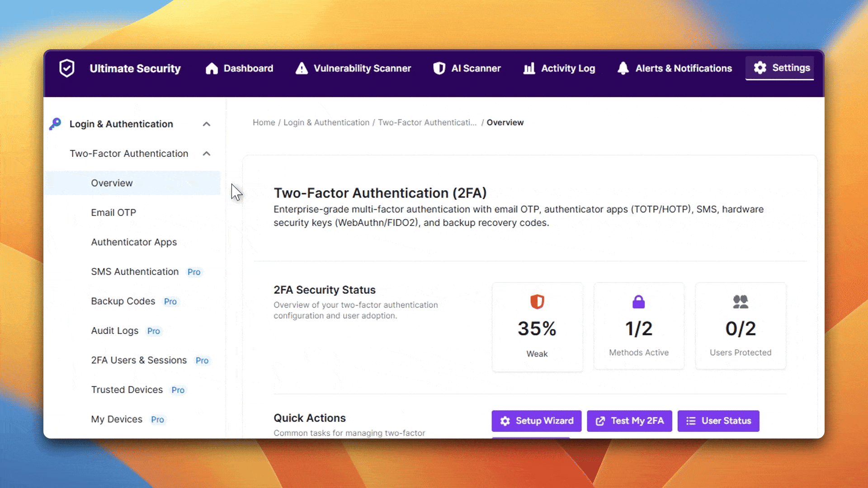The height and width of the screenshot is (488, 868).
Task: Click the 0/2 Users Protected card
Action: pos(741,326)
